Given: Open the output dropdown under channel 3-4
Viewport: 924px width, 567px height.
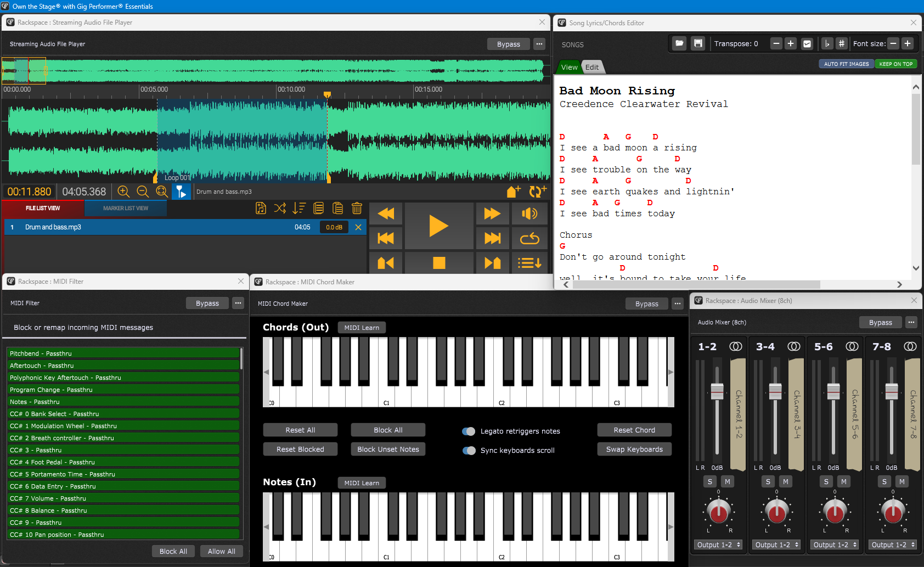Looking at the screenshot, I should (x=777, y=544).
